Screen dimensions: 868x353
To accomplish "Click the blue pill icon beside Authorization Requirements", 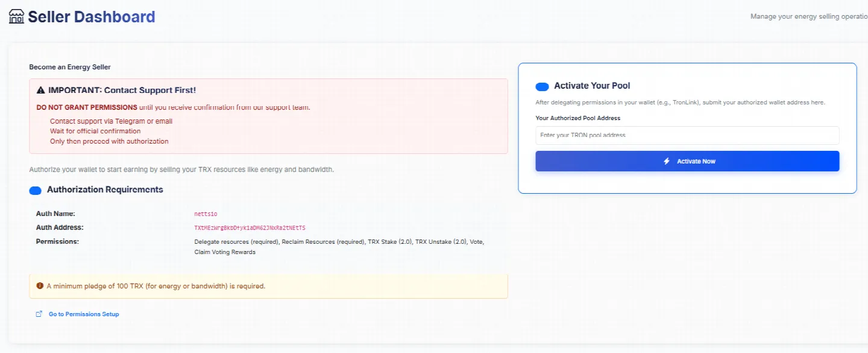I will 35,190.
